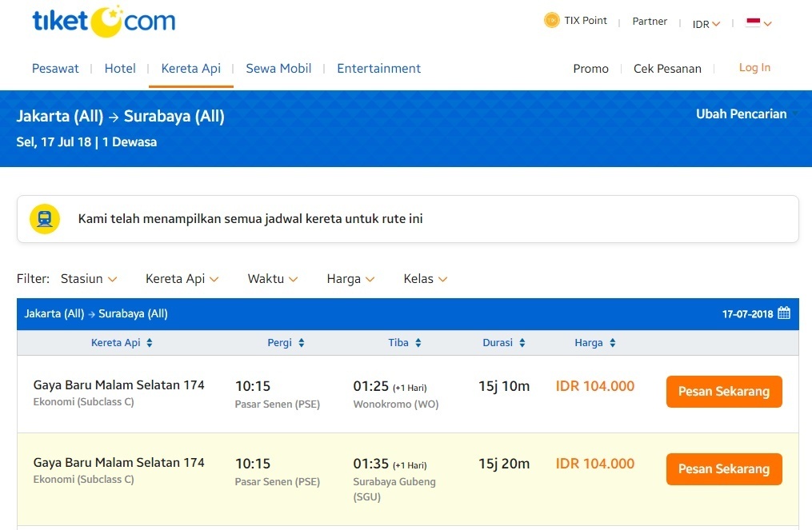The height and width of the screenshot is (530, 812).
Task: Sort results by Pergi departure time
Action: tap(301, 343)
